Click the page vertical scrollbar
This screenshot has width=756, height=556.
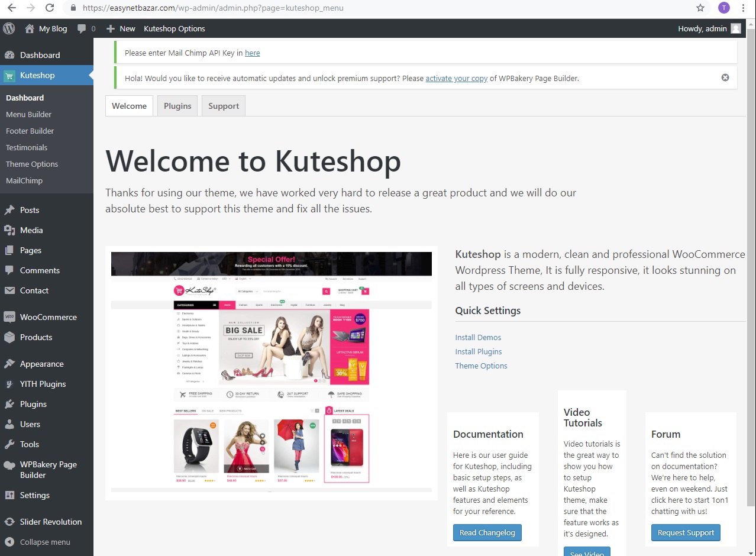point(751,266)
